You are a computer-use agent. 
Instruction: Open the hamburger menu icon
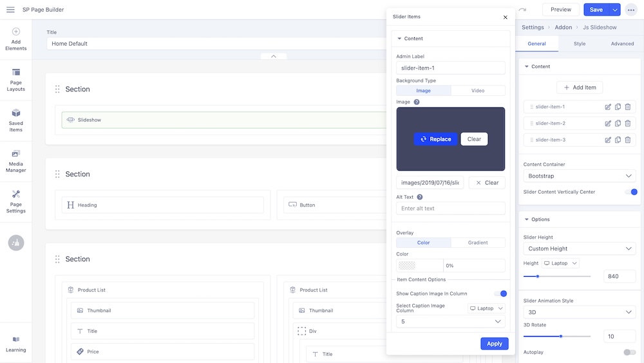coord(10,10)
